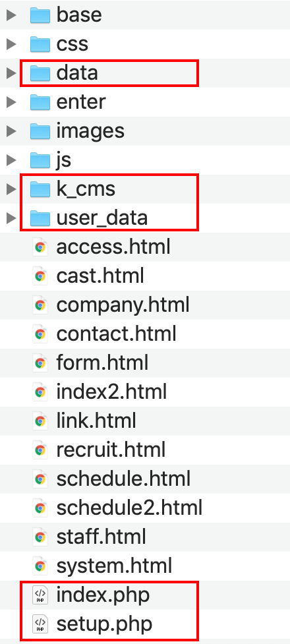Select the staff.html file name

coord(101,537)
